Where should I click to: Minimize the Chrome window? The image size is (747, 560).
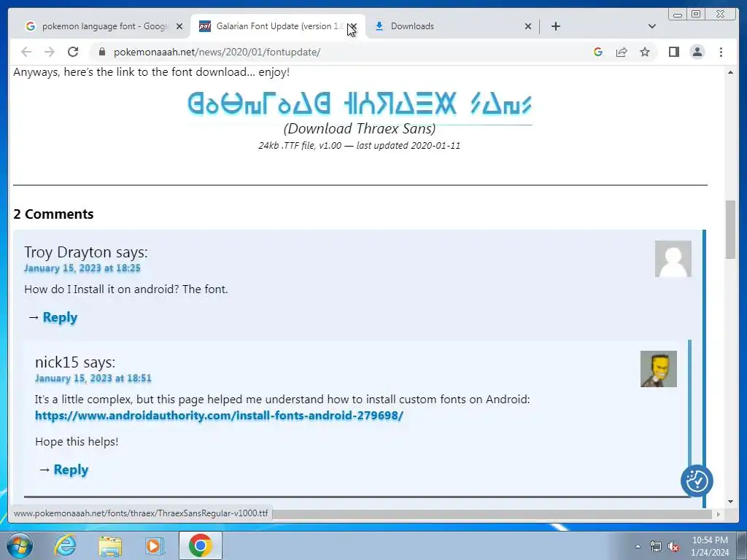pyautogui.click(x=678, y=15)
